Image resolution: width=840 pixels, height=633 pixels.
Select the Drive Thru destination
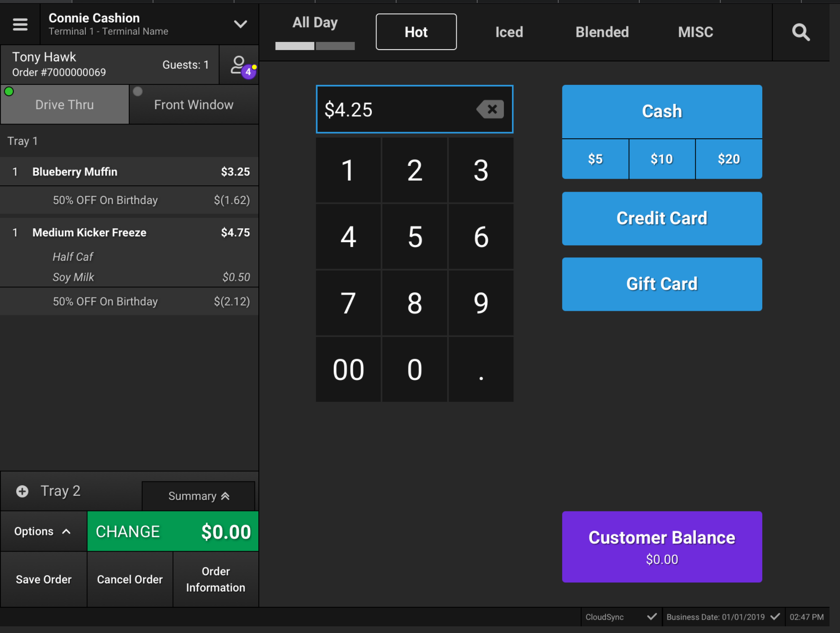click(x=64, y=104)
